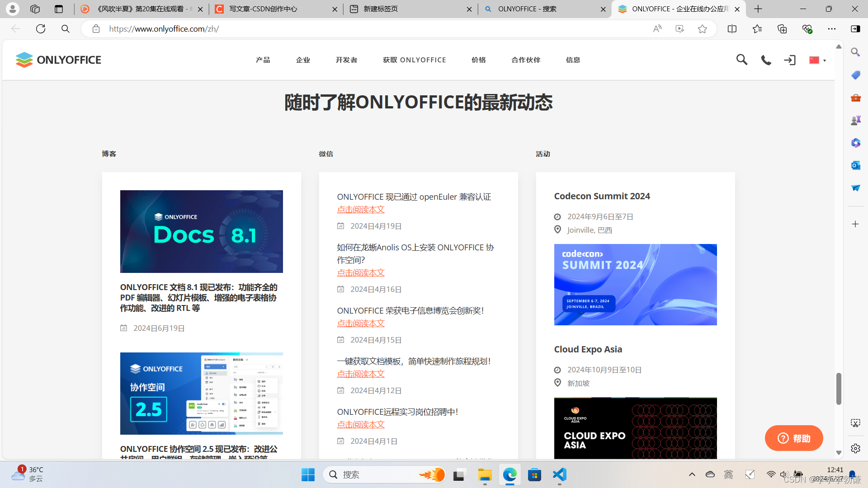
Task: Open the site search magnifier icon
Action: (x=741, y=60)
